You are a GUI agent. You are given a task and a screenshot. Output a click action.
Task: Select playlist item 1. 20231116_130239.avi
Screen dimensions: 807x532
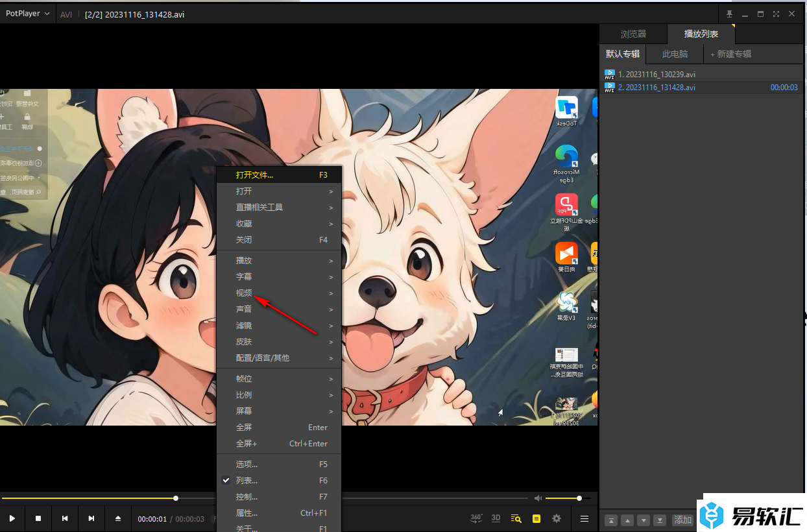[x=701, y=75]
